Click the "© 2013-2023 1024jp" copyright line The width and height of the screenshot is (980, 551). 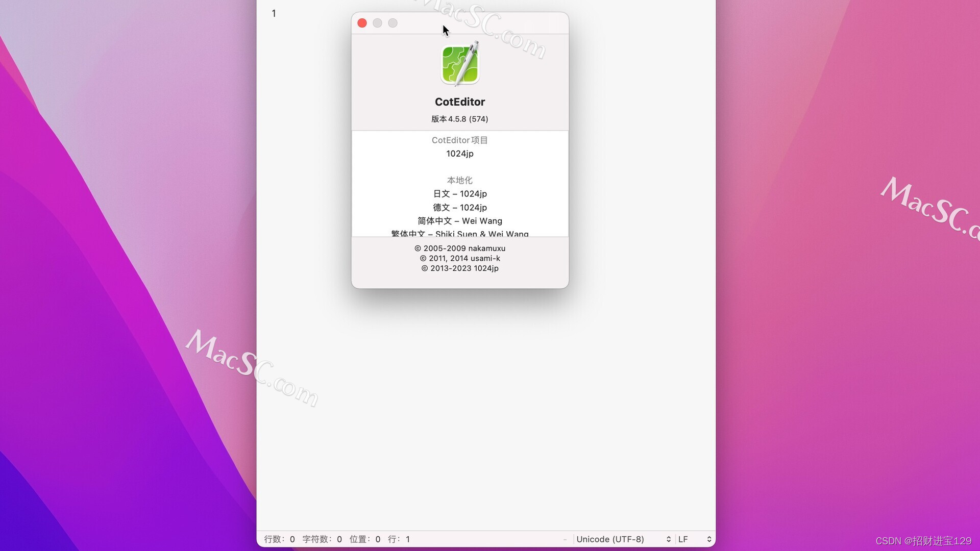[460, 268]
